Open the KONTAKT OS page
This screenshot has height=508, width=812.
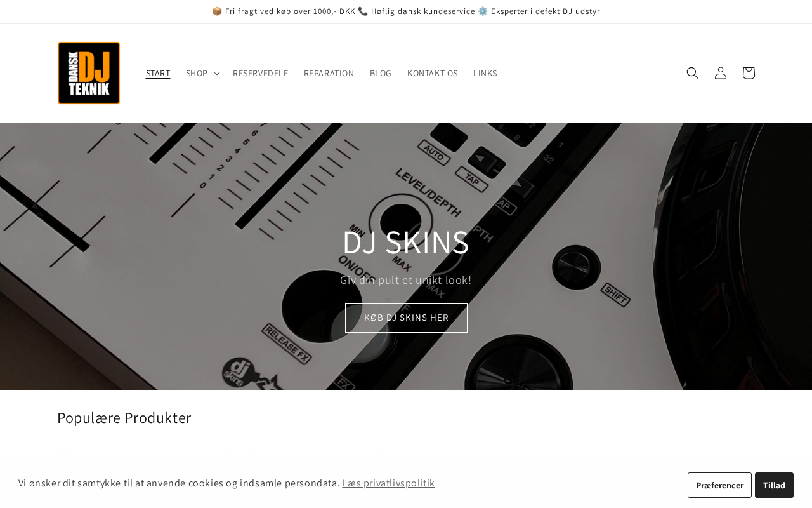pyautogui.click(x=433, y=73)
